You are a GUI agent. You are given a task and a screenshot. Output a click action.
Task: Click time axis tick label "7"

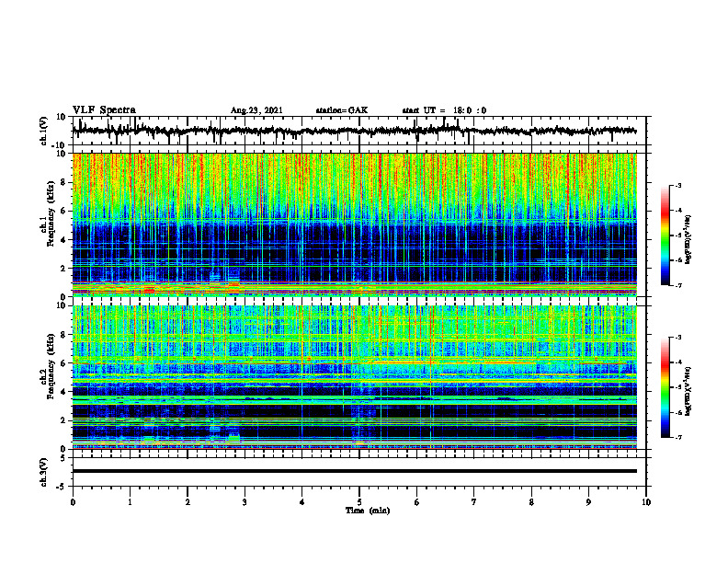point(474,502)
